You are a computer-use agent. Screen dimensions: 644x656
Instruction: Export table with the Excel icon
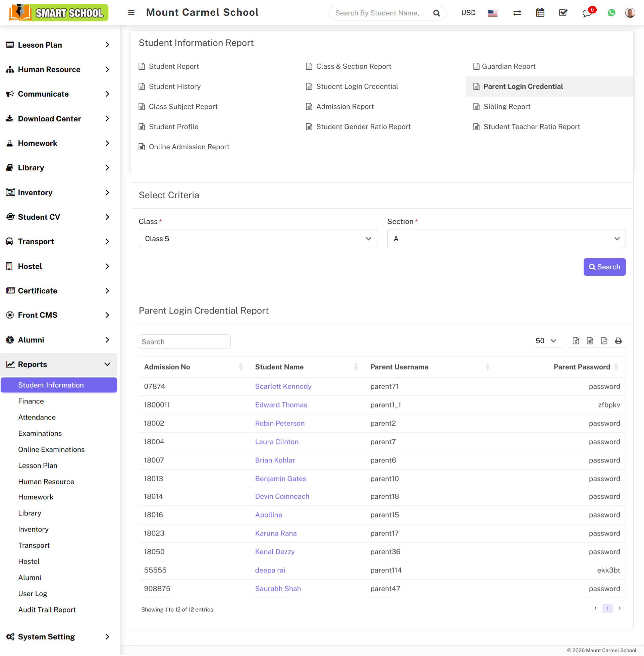pyautogui.click(x=576, y=341)
